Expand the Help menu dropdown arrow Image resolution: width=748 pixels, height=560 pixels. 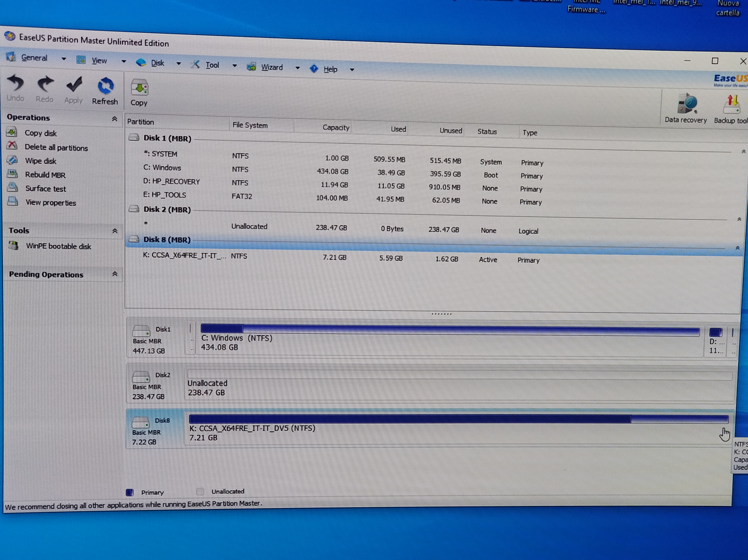pos(352,70)
